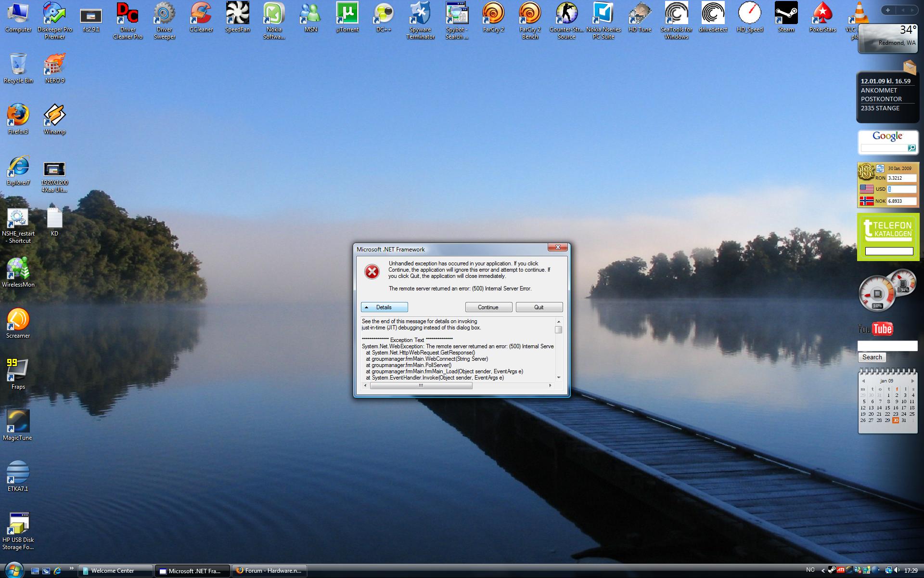Click horizontal scrollbar thumb in exception text

coord(421,385)
